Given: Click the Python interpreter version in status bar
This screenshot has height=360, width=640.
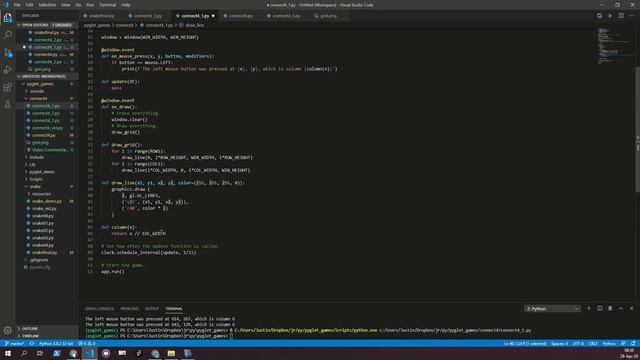Looking at the screenshot, I should (x=56, y=344).
